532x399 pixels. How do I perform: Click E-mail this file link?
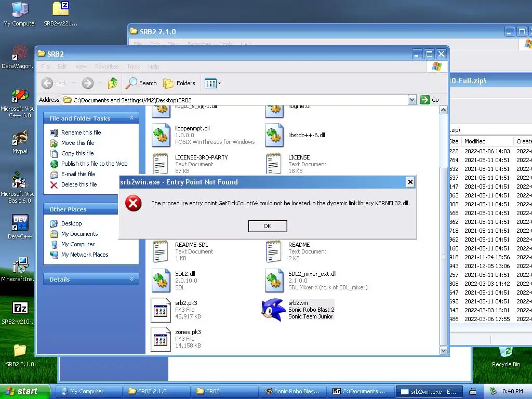click(x=78, y=174)
